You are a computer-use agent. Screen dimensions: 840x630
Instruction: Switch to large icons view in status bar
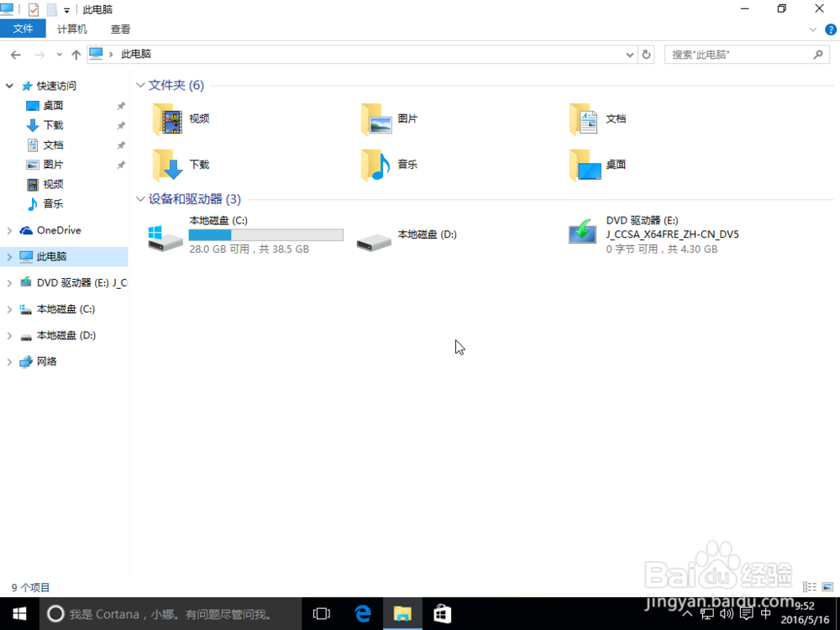pos(827,587)
